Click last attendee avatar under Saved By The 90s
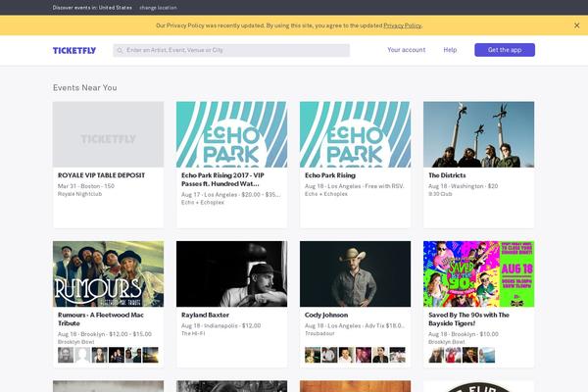 [x=487, y=355]
